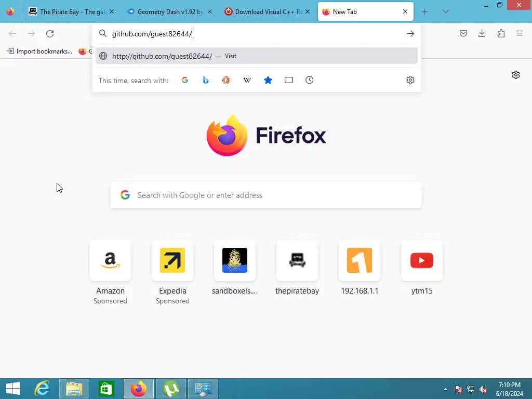
Task: Open Windows Store from taskbar
Action: (x=106, y=389)
